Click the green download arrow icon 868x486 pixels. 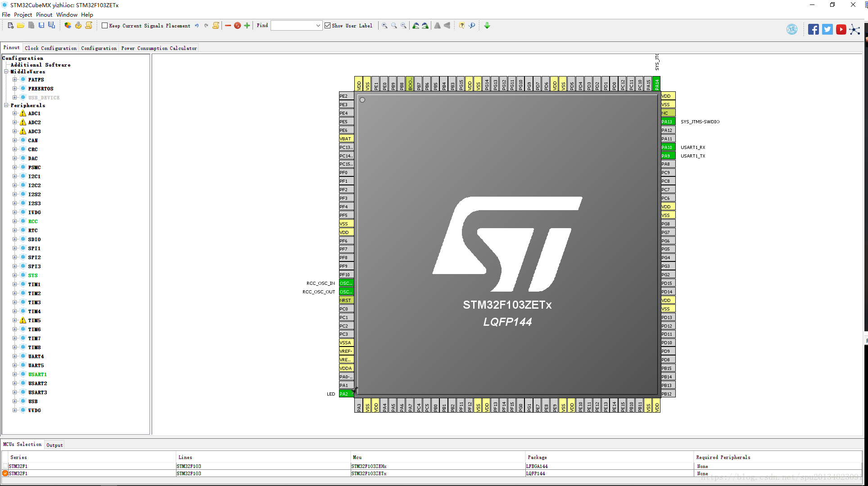pos(487,26)
